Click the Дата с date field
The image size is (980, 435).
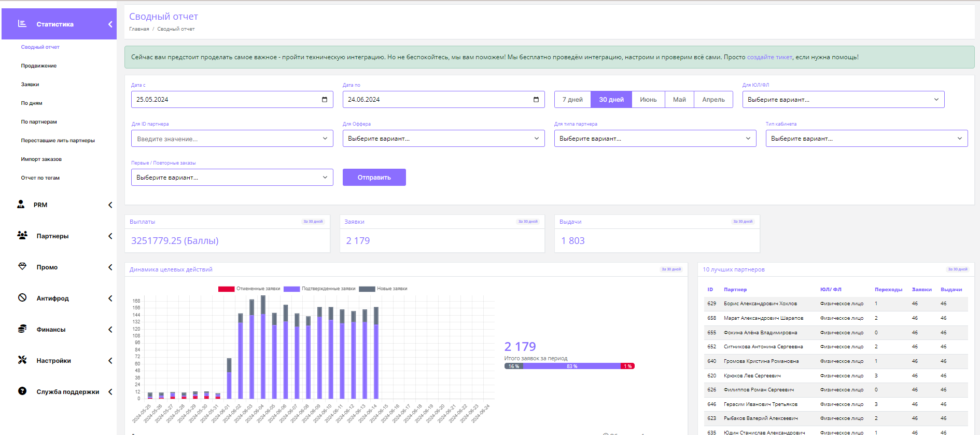coord(232,100)
